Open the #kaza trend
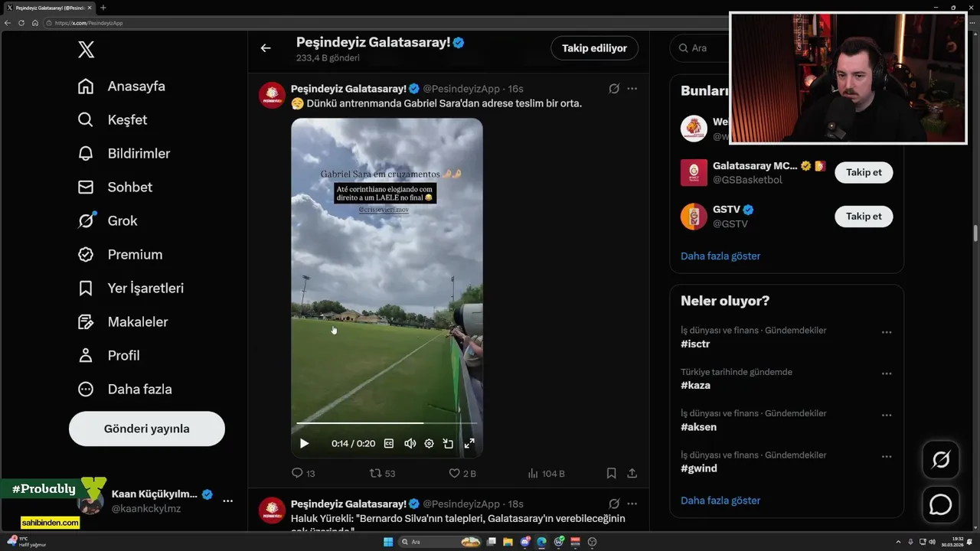The width and height of the screenshot is (980, 551). coord(695,386)
